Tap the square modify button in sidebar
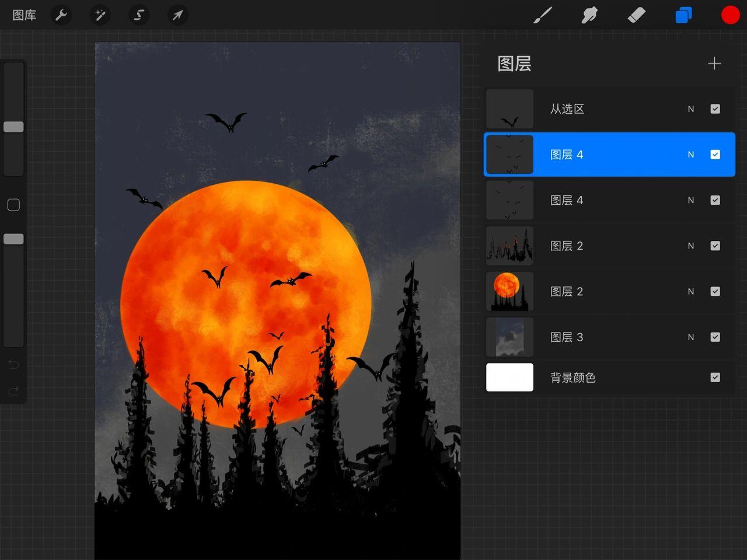 pos(13,205)
